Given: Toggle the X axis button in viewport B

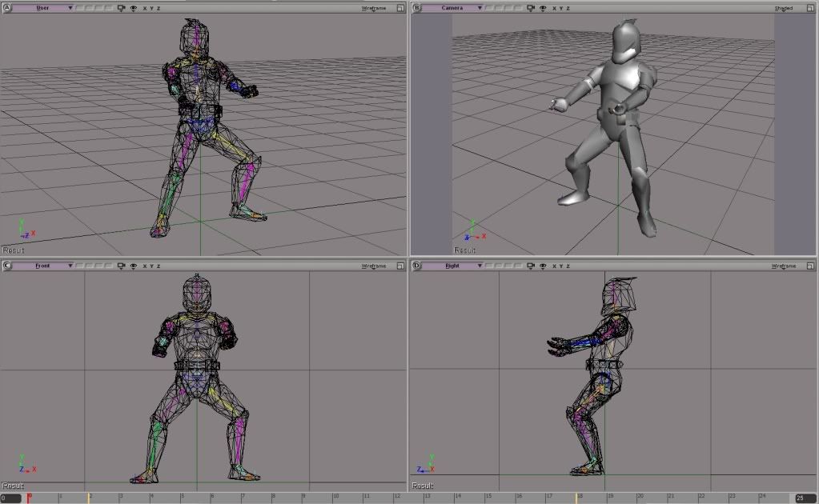Looking at the screenshot, I should tap(554, 8).
